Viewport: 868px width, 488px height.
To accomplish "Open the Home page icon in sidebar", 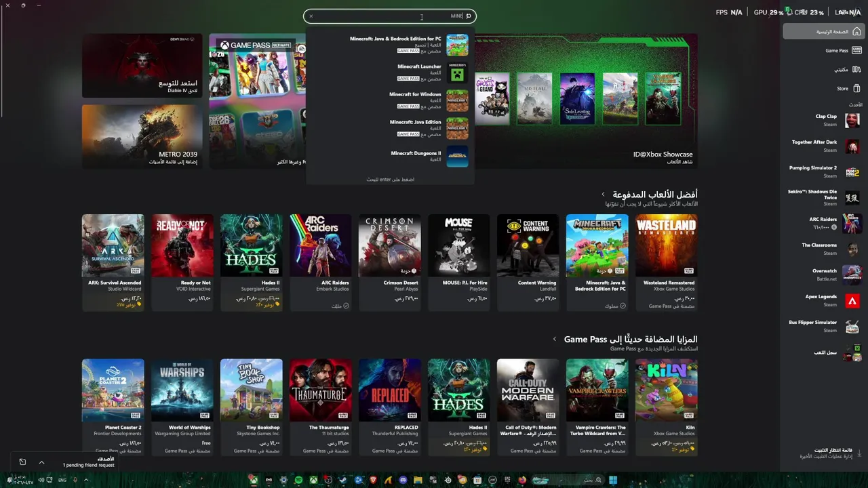I will [x=856, y=32].
